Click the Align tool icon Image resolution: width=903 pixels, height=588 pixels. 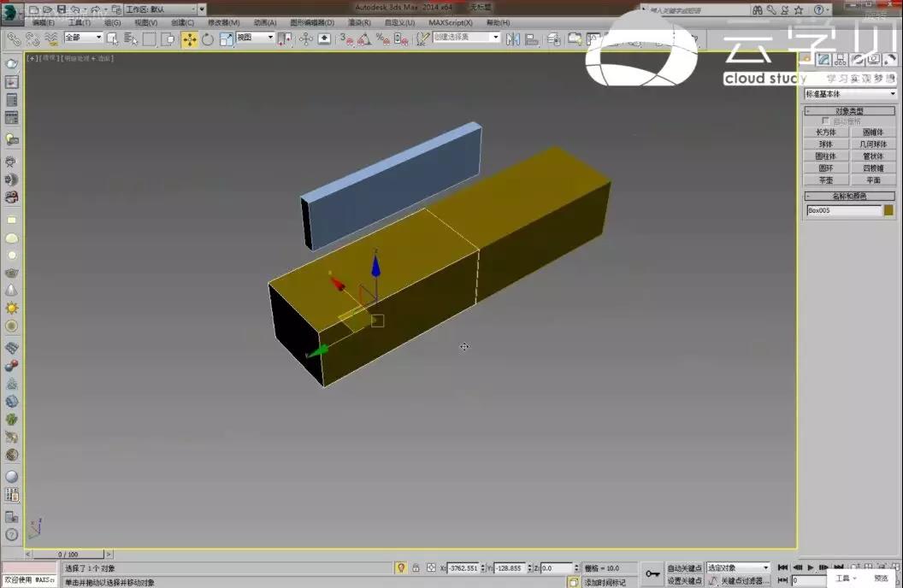[532, 39]
